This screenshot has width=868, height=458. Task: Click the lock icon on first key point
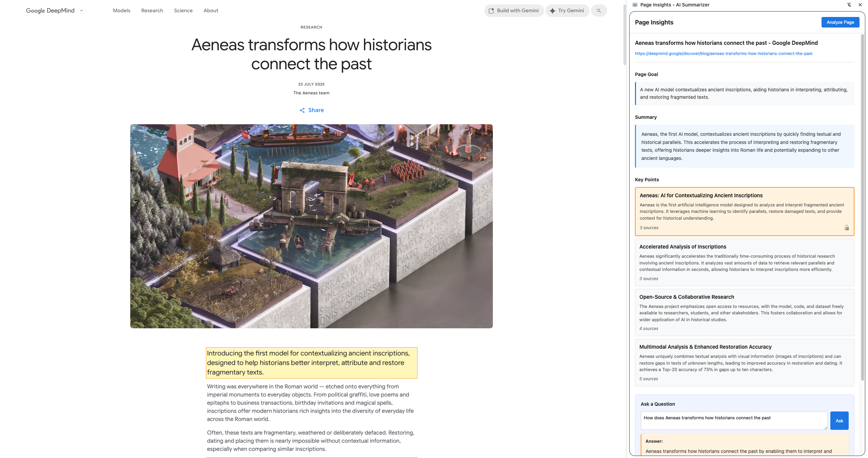click(846, 228)
